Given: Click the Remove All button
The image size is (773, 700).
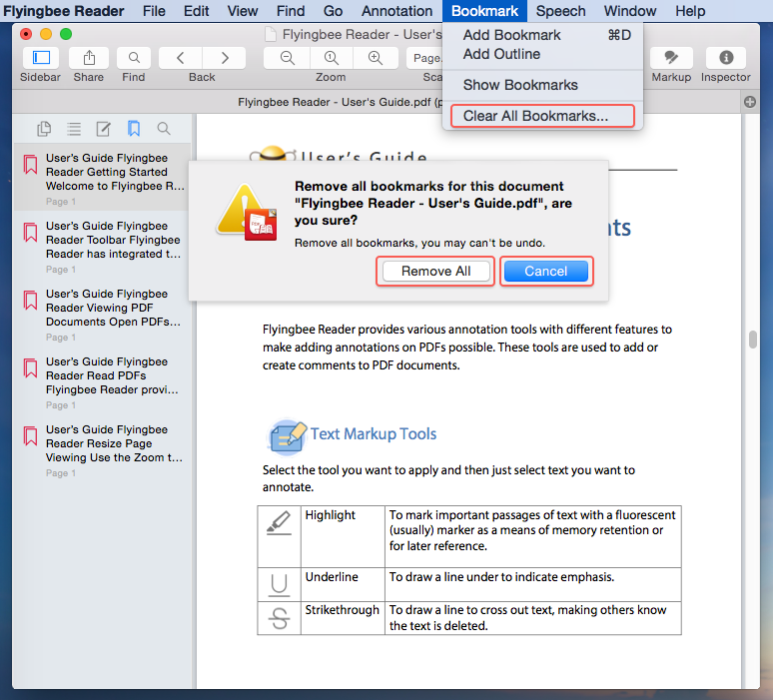Looking at the screenshot, I should [x=435, y=272].
